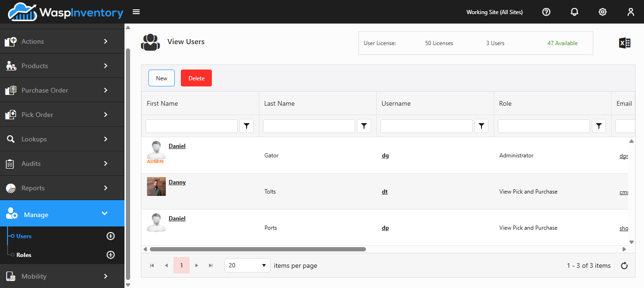Open Working Site (All Sites) selector
The height and width of the screenshot is (288, 644).
[x=495, y=12]
